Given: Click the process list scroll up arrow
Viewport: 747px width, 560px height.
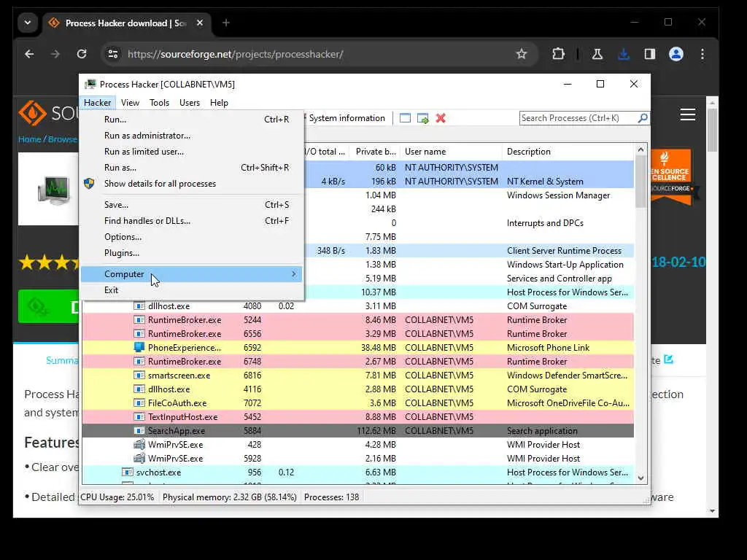Looking at the screenshot, I should click(x=640, y=150).
